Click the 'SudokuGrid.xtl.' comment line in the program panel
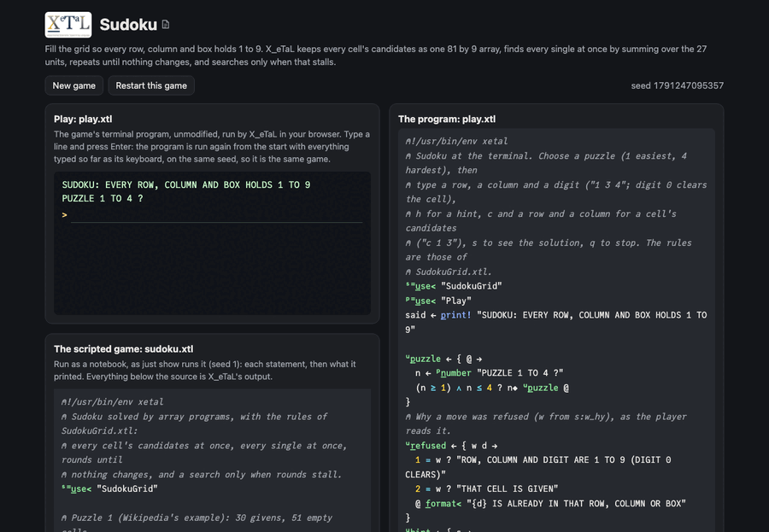 tap(449, 272)
